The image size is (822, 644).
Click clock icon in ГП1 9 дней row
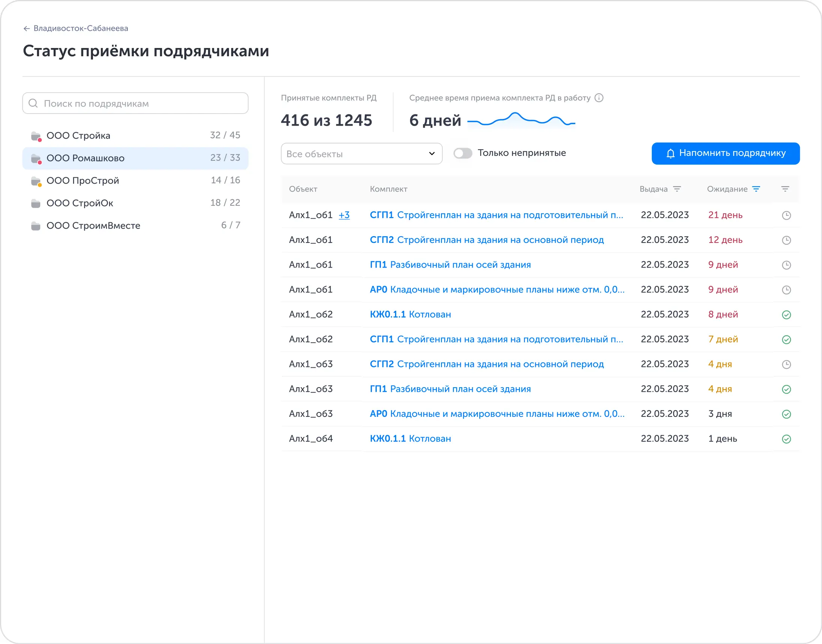pos(786,265)
